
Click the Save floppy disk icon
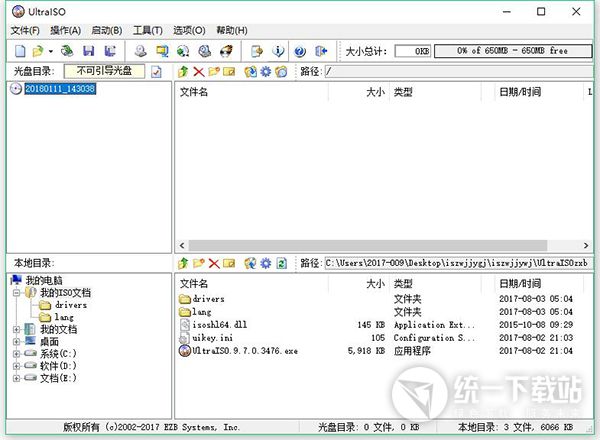coord(88,50)
